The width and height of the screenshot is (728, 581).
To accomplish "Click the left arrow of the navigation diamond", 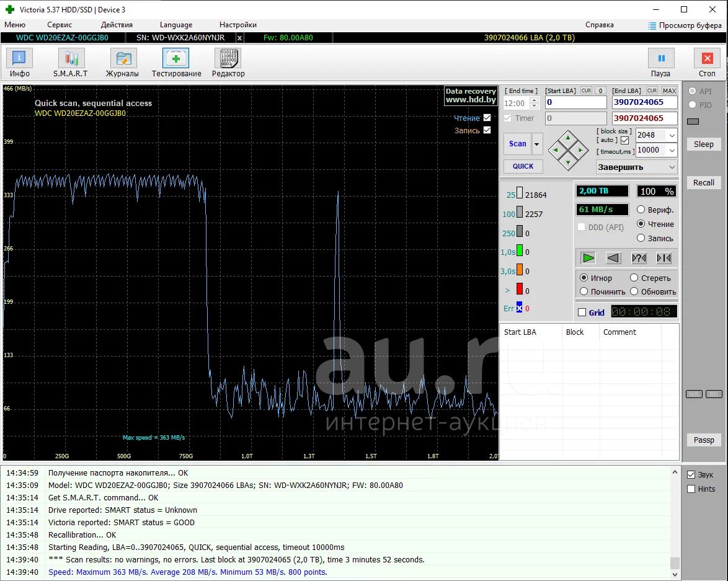I will 555,150.
